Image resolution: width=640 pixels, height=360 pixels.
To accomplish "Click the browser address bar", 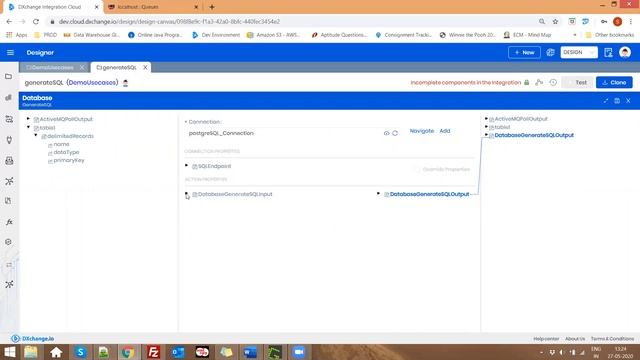I will (x=294, y=22).
